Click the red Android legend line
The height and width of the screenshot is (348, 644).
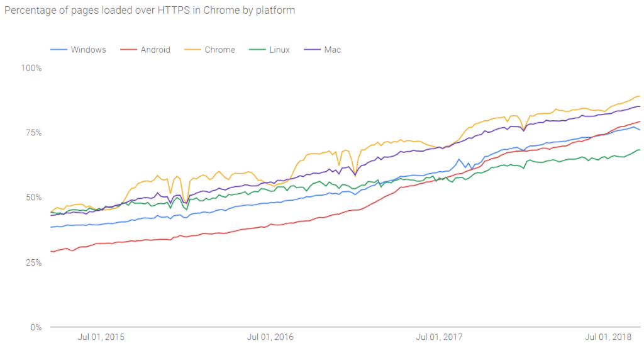coord(128,50)
